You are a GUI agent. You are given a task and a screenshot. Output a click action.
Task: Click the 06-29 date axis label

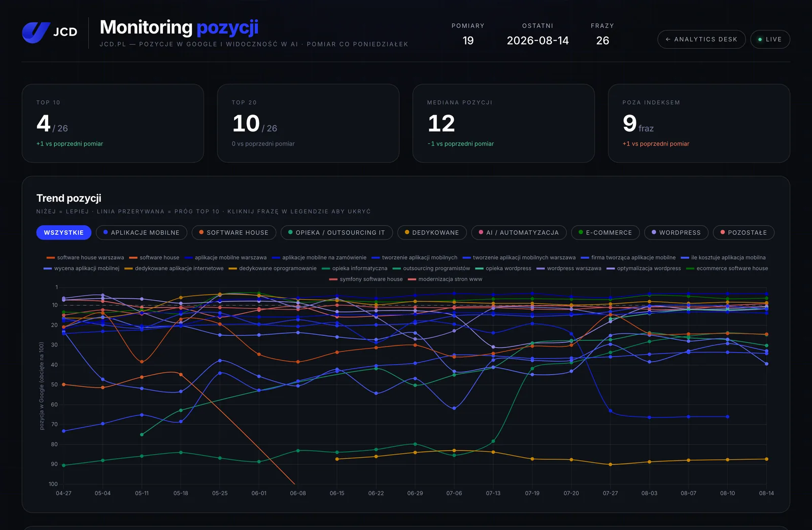point(415,493)
